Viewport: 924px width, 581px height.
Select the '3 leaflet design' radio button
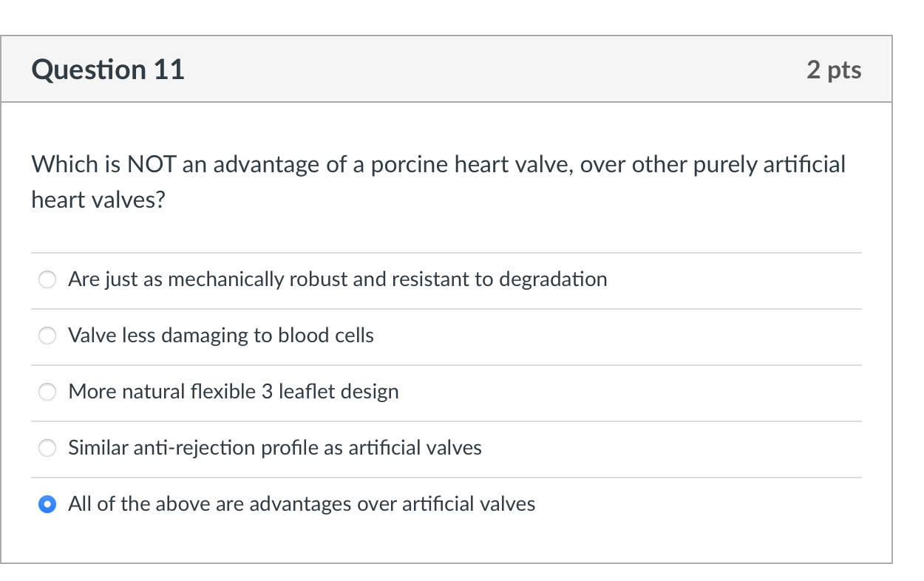47,392
